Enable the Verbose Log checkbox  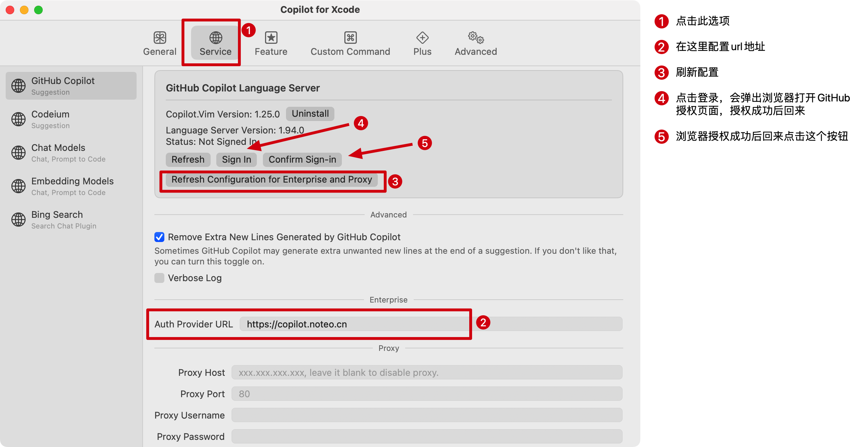click(159, 278)
